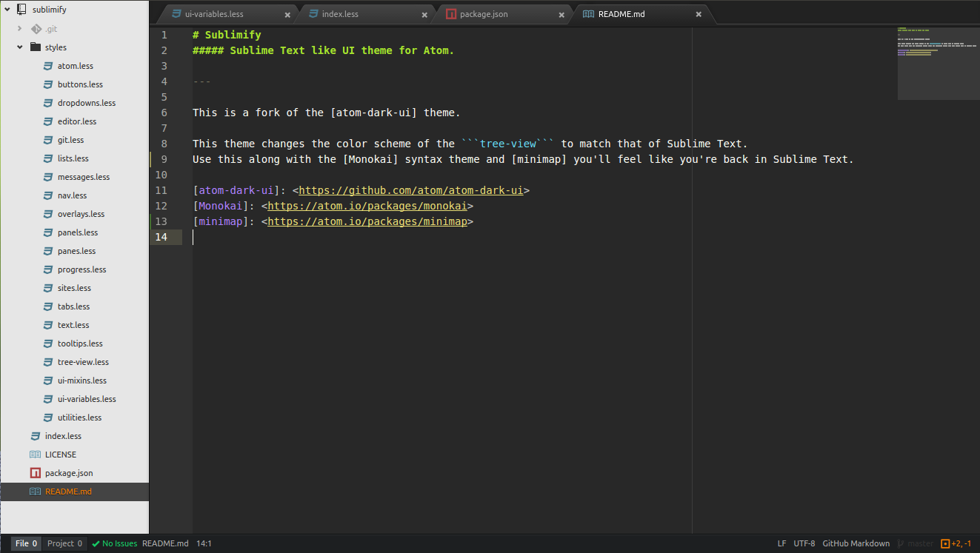
Task: Click the book icon beside README.md in tree
Action: coord(35,492)
